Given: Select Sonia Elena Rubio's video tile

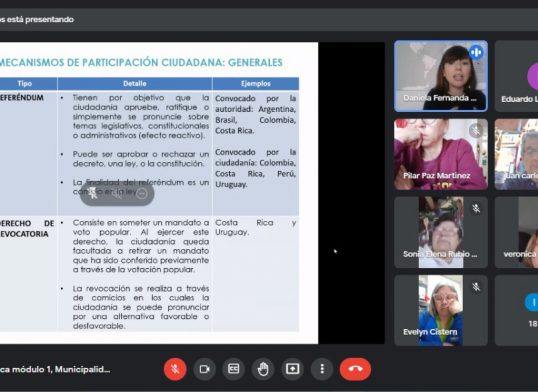Looking at the screenshot, I should (441, 232).
